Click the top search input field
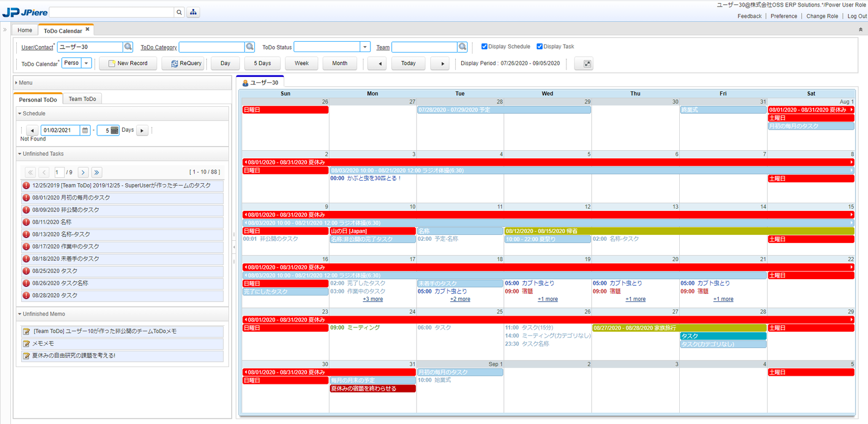 coord(112,12)
